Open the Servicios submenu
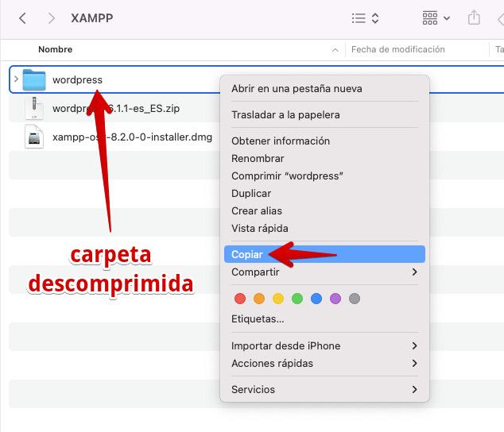Image resolution: width=504 pixels, height=432 pixels. (324, 389)
